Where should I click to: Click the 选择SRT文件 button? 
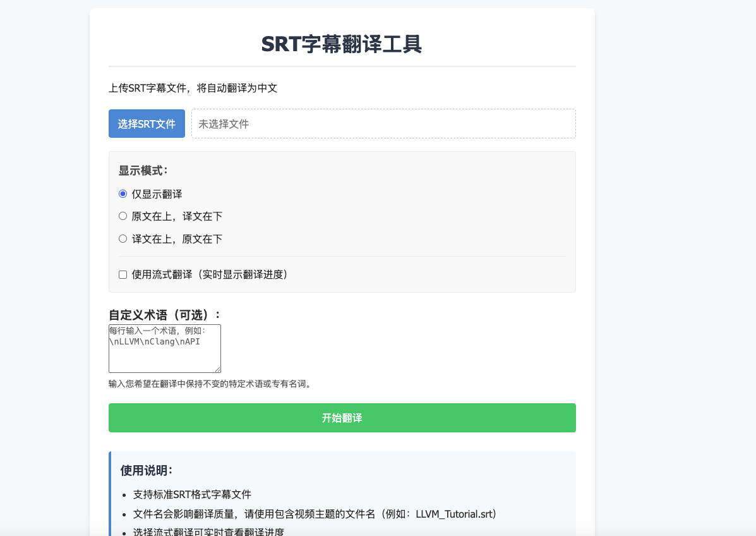(x=147, y=123)
